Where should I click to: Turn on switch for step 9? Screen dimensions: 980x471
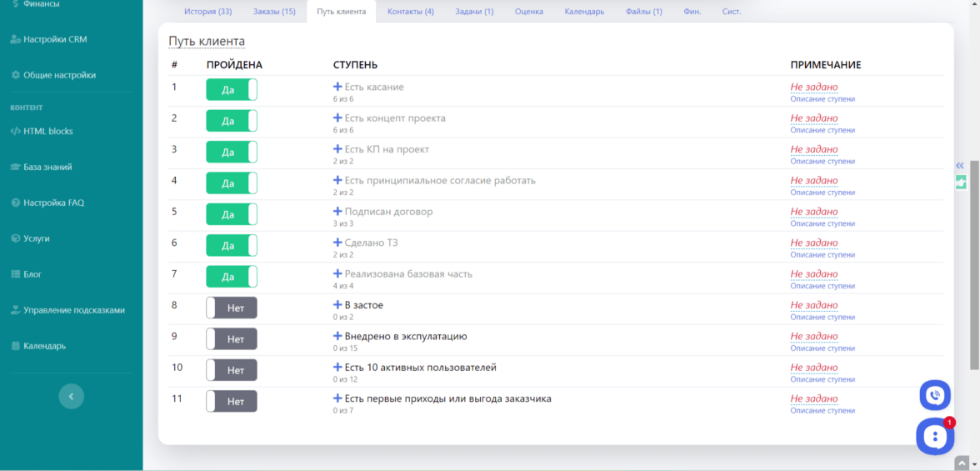232,339
